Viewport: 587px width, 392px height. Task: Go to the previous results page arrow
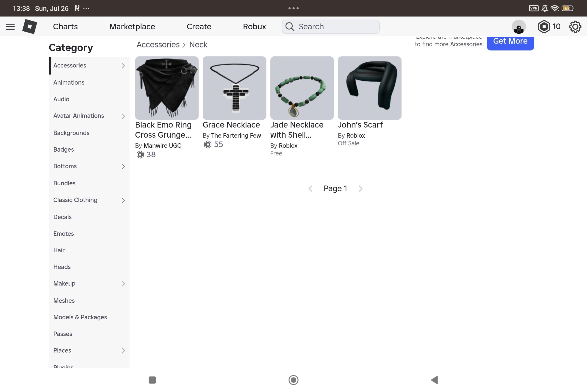(x=310, y=189)
